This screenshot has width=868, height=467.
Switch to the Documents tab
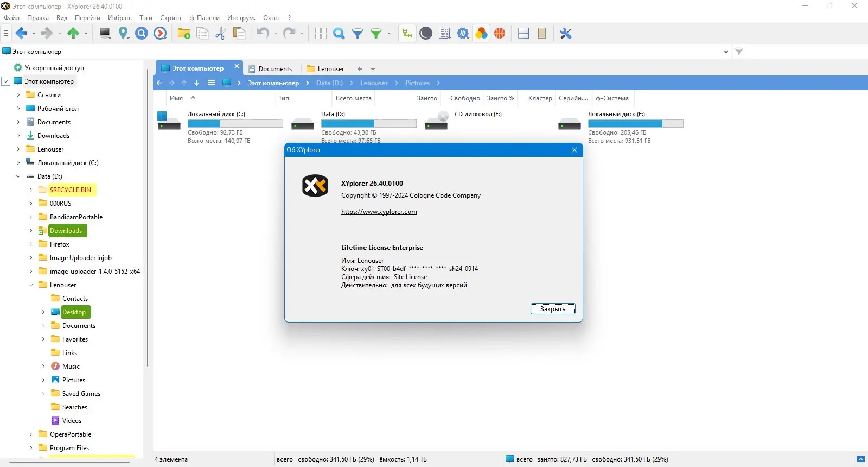coord(270,69)
